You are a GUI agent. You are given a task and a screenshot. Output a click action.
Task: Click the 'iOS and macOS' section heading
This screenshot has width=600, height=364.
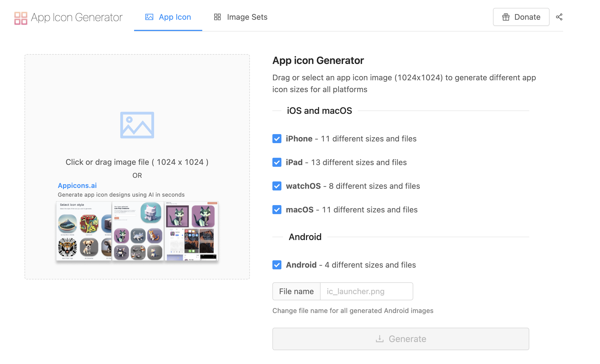(x=319, y=111)
